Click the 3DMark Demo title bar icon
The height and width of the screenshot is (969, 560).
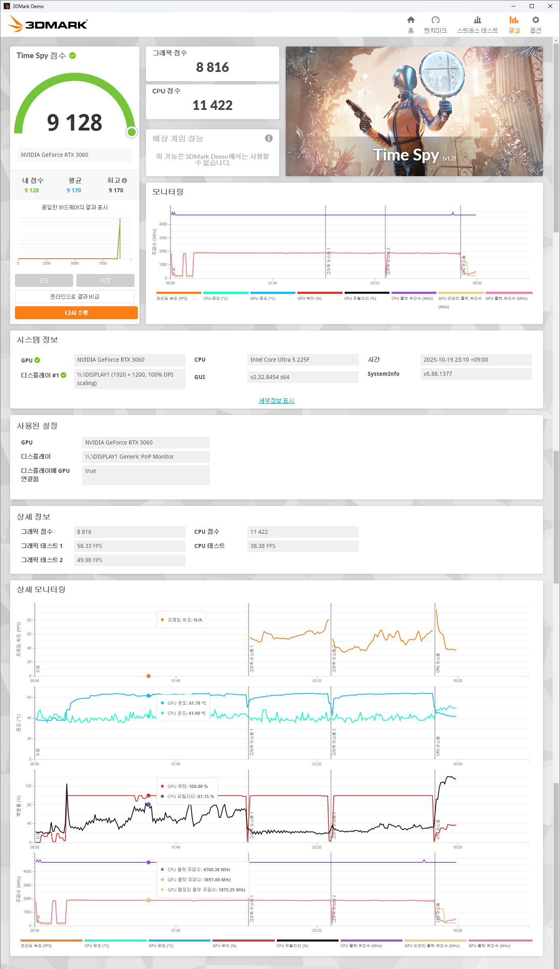click(6, 6)
